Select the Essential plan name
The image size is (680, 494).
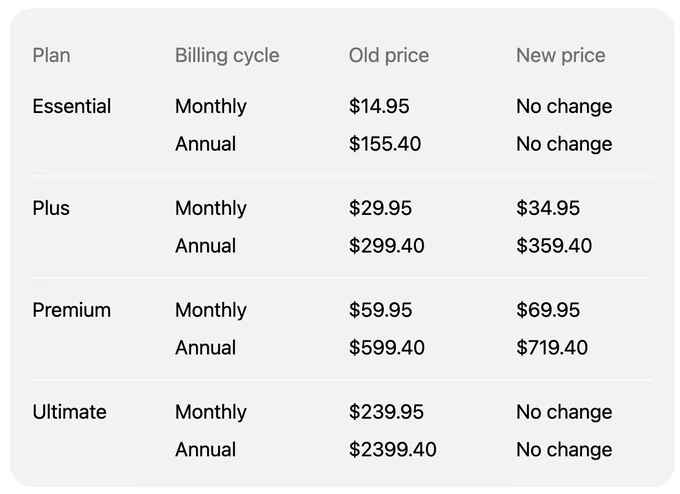tap(72, 106)
